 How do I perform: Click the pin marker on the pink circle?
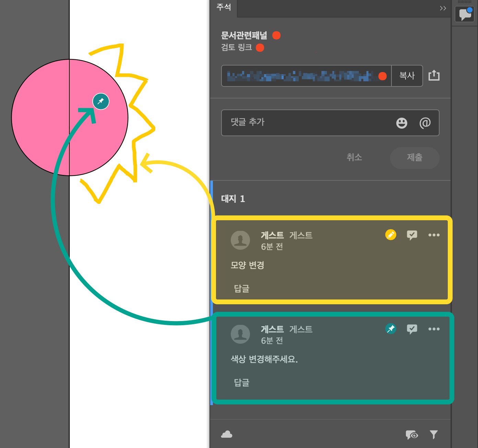pos(101,101)
